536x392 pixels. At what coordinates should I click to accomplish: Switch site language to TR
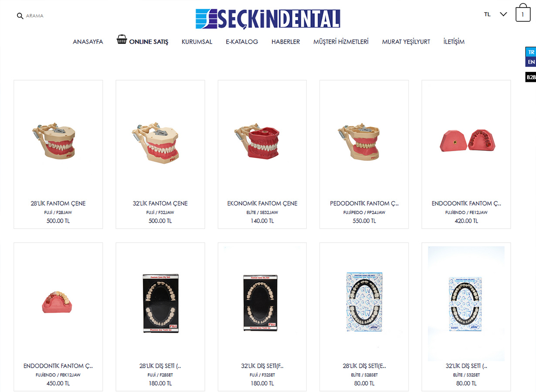pos(531,52)
